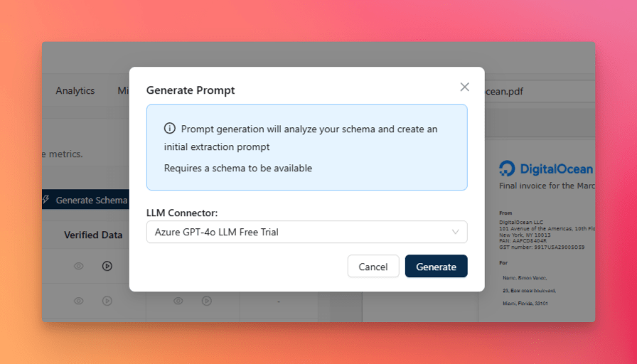Click the Verified Data column header

(93, 235)
